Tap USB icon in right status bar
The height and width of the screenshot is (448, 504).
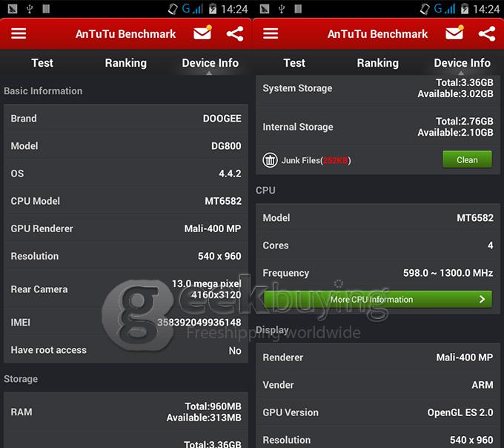point(282,9)
